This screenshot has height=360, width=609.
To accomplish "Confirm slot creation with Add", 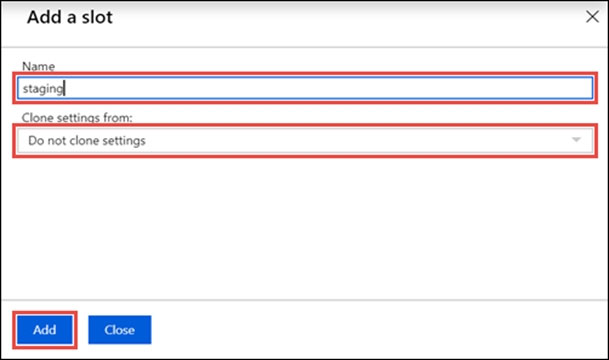I will tap(45, 330).
